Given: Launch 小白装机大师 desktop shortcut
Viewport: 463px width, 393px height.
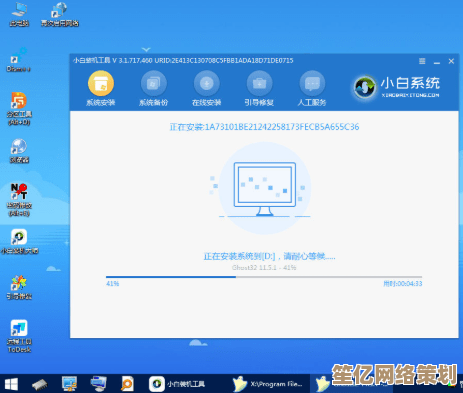Looking at the screenshot, I should tap(19, 241).
